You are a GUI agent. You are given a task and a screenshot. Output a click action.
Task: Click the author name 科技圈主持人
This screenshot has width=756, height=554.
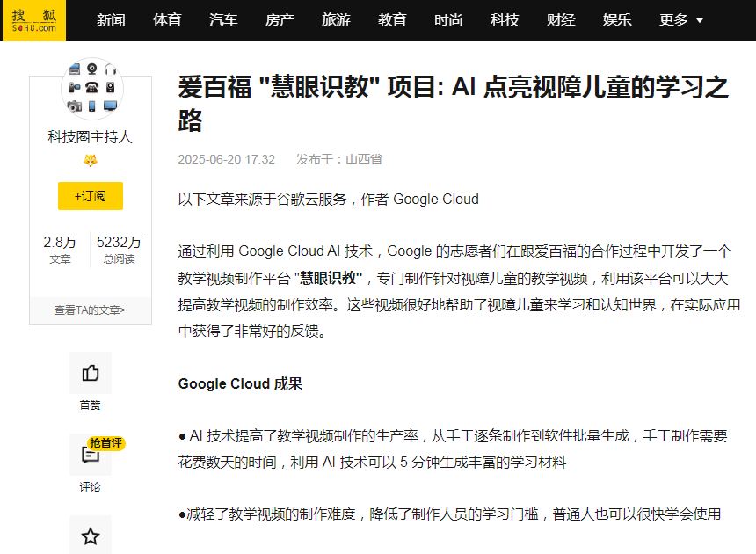coord(91,137)
